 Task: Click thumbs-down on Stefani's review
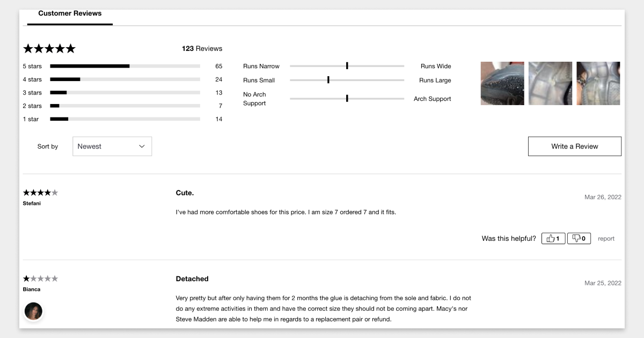click(x=579, y=238)
